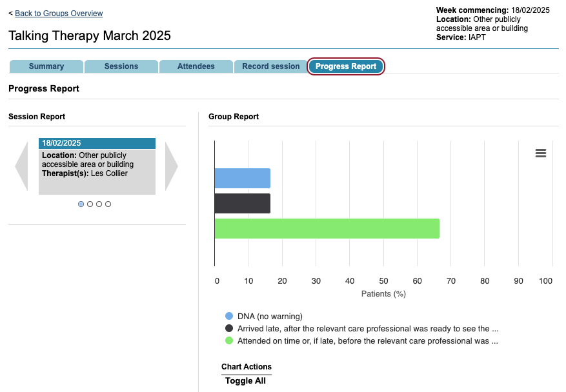Open the chart hamburger menu icon
This screenshot has width=566, height=392.
(541, 153)
